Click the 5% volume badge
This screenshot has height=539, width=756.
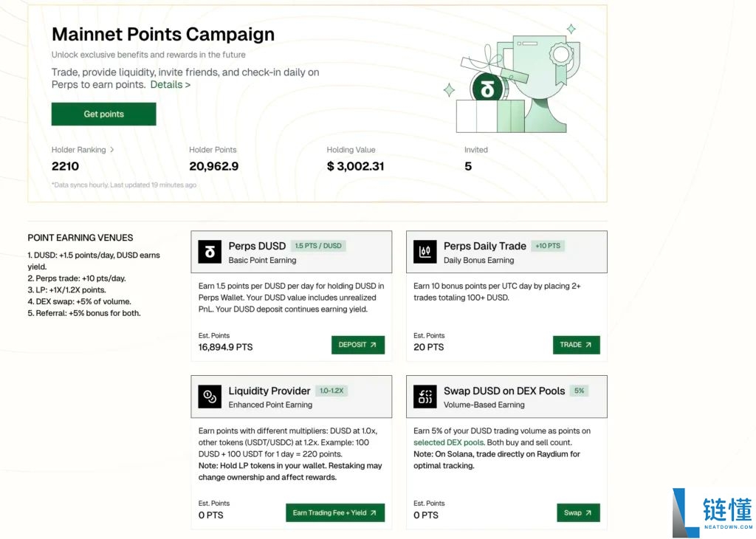[x=579, y=391]
